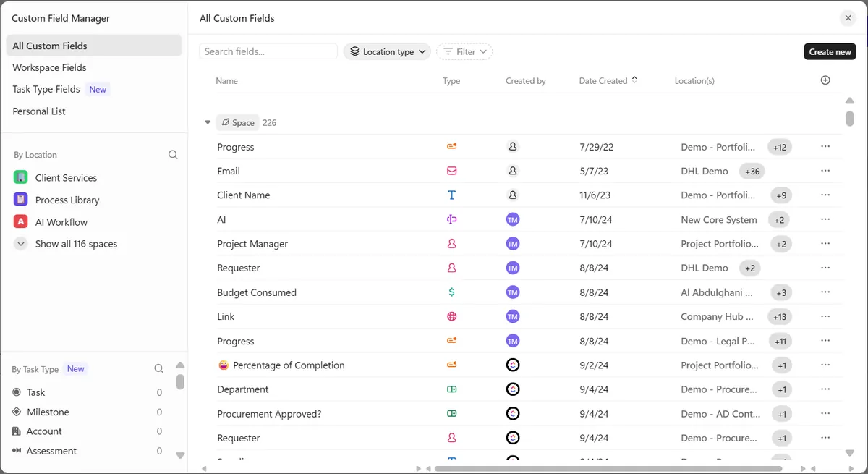The height and width of the screenshot is (474, 868).
Task: Sort by Date Created column
Action: (x=608, y=81)
